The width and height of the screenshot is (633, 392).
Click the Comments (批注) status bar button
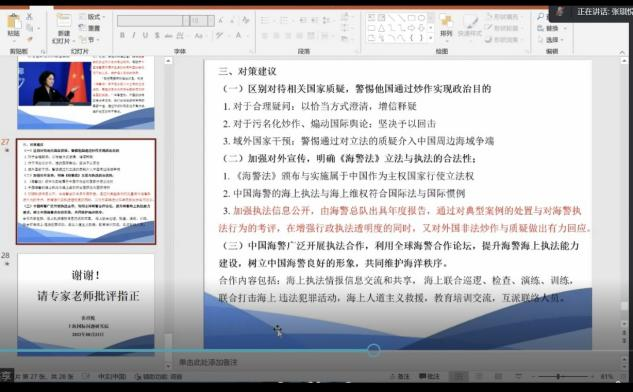coord(429,376)
